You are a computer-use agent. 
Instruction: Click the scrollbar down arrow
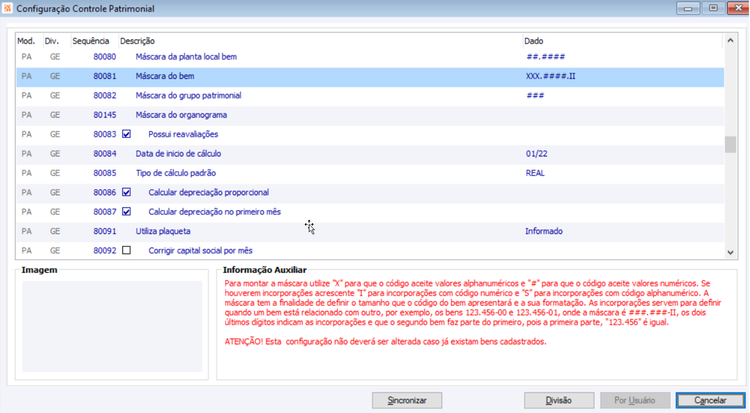coord(730,252)
